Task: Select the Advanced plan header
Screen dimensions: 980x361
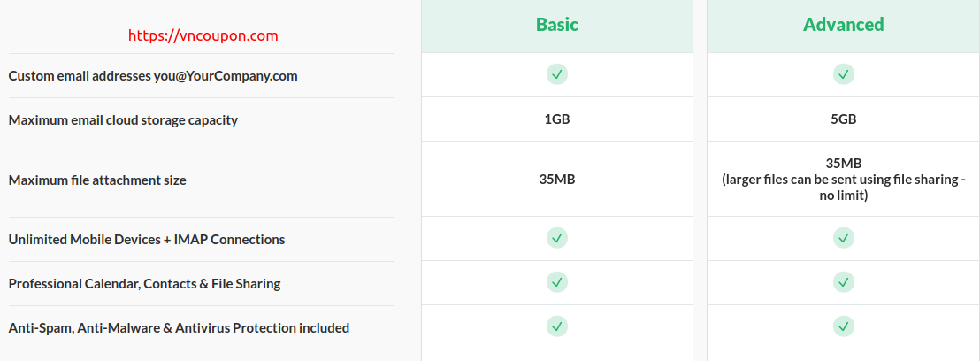Action: [843, 25]
